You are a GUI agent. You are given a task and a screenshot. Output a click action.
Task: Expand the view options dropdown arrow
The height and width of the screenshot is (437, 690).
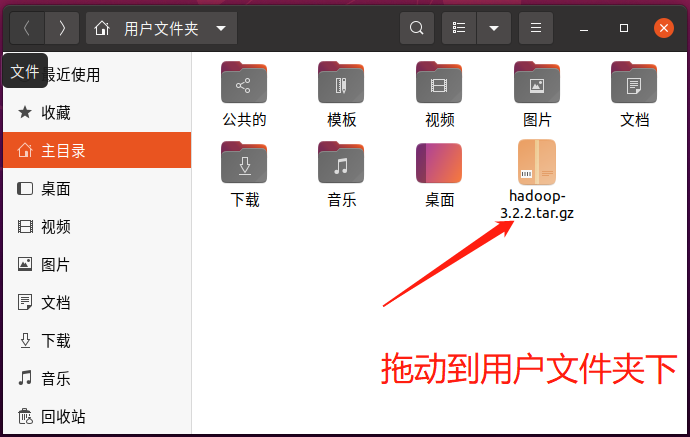coord(494,28)
